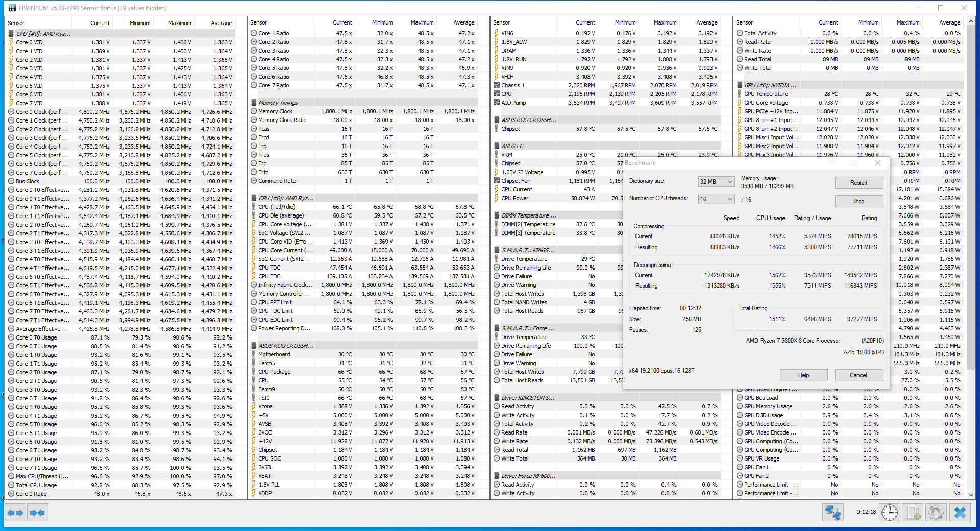Click the voltage icon beside VDDP

coord(254,493)
